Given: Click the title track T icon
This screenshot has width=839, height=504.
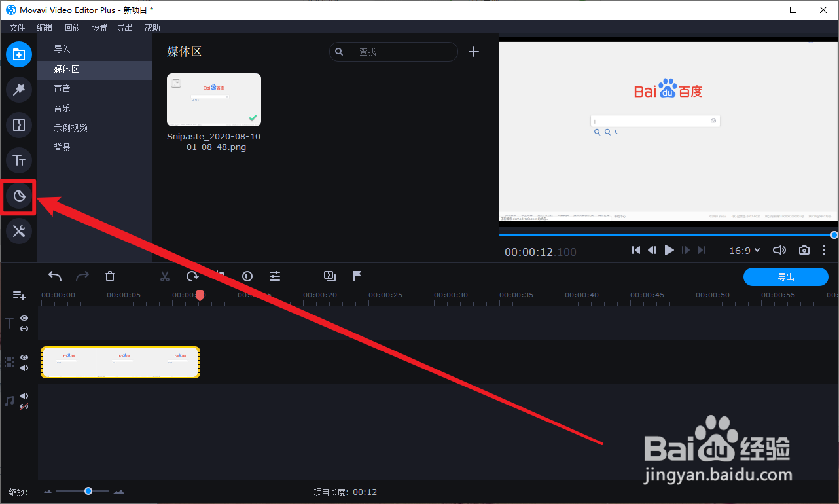Looking at the screenshot, I should click(9, 323).
